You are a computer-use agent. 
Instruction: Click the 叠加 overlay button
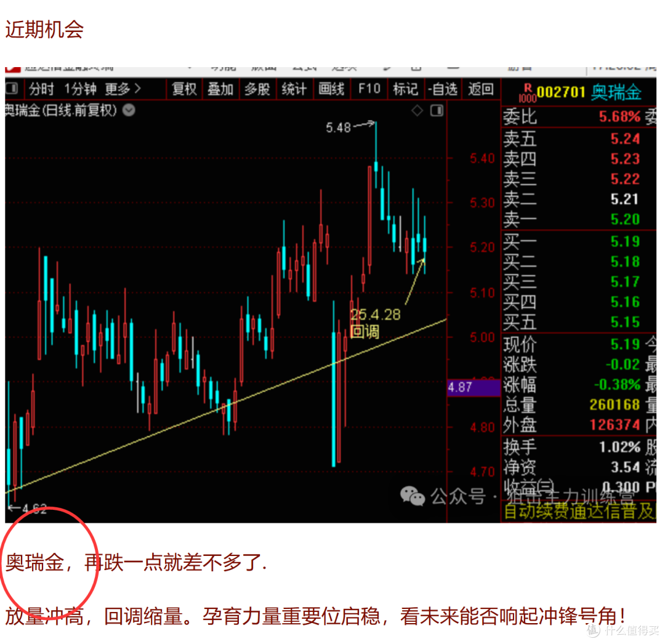(220, 89)
